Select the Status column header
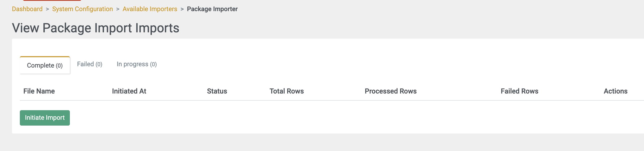This screenshot has width=644, height=151. [x=217, y=91]
